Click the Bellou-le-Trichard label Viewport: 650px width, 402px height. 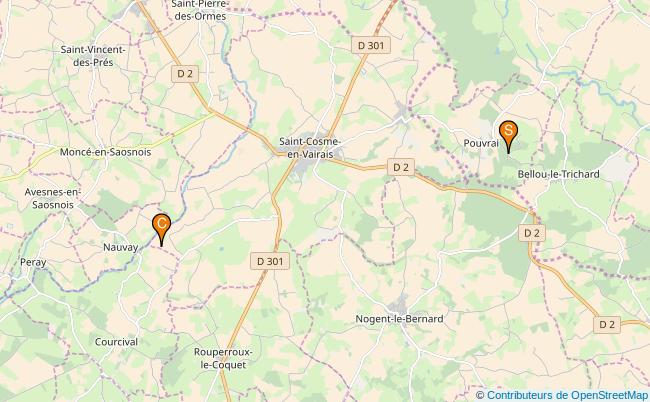click(558, 174)
